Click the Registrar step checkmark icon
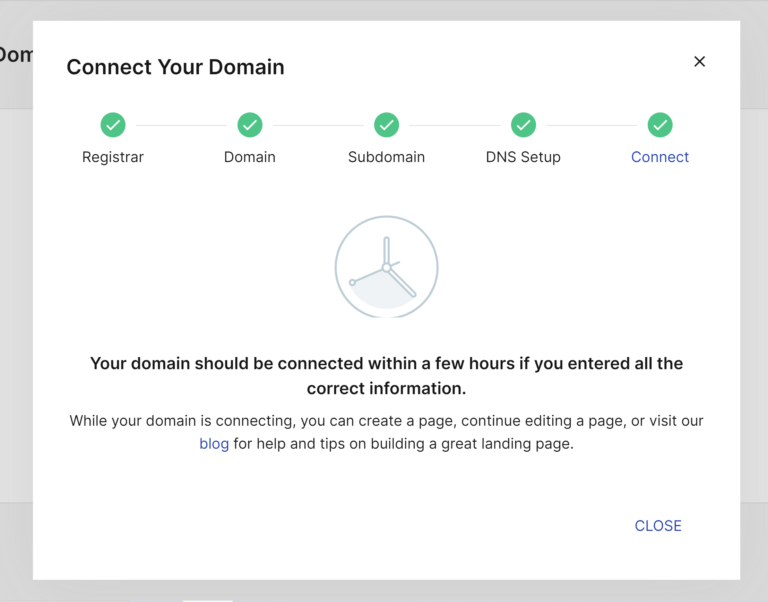Screen dimensions: 768x602 [x=113, y=125]
